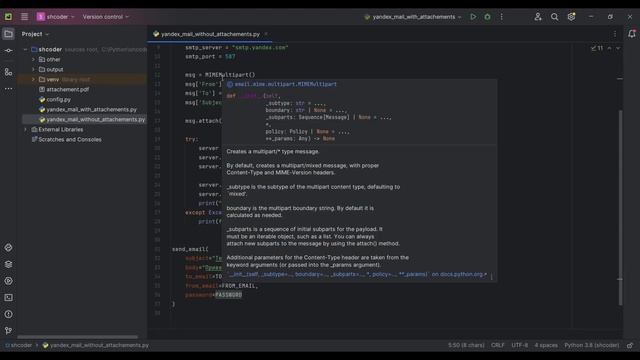640x360 pixels.
Task: Change CRLF line separator setting
Action: 498,345
